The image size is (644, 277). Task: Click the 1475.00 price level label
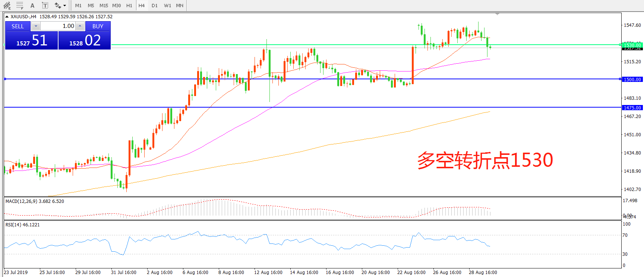(632, 108)
